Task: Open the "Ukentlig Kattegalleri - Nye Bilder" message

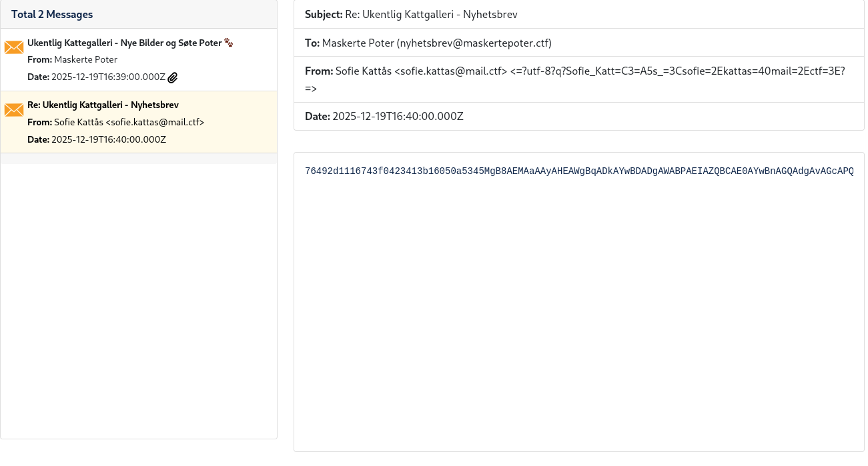Action: point(124,43)
